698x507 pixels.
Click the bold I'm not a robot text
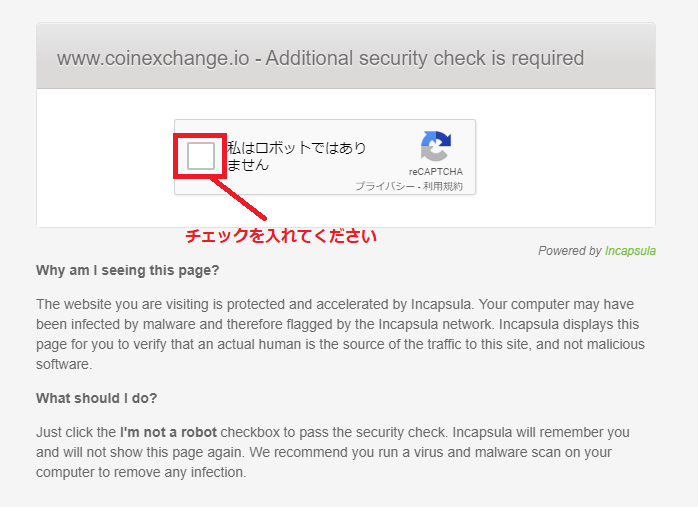(168, 432)
